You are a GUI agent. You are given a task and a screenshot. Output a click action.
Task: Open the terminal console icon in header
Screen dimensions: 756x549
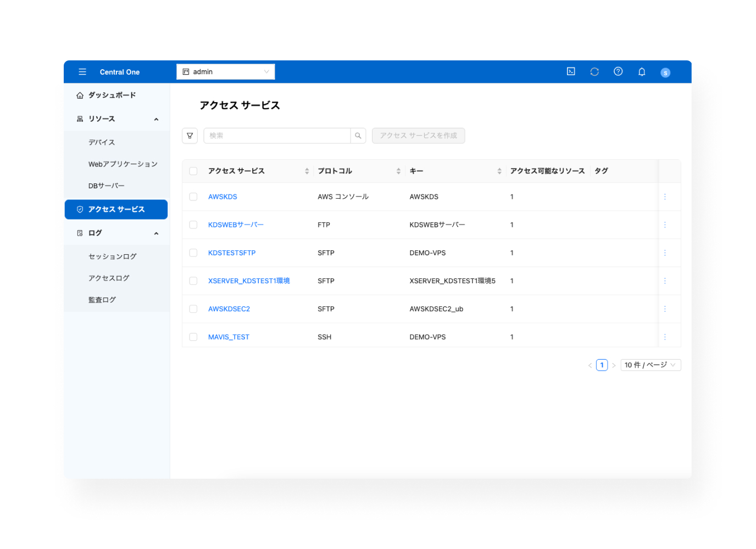(571, 71)
